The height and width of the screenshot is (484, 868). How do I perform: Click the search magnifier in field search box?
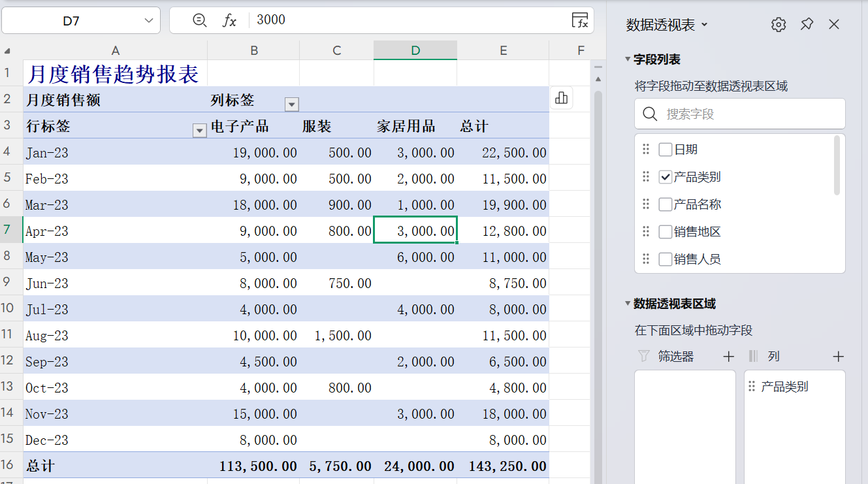[650, 114]
